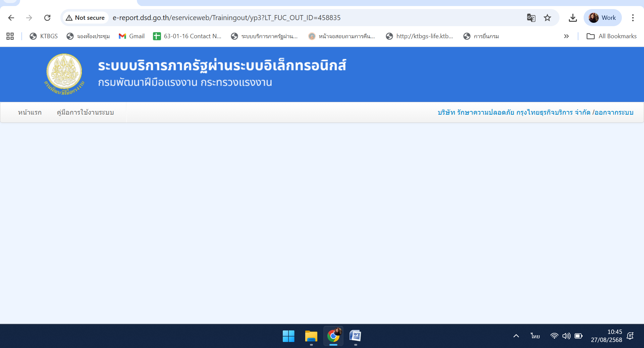The height and width of the screenshot is (348, 644).
Task: Click the Not secure site info chip
Action: click(86, 18)
